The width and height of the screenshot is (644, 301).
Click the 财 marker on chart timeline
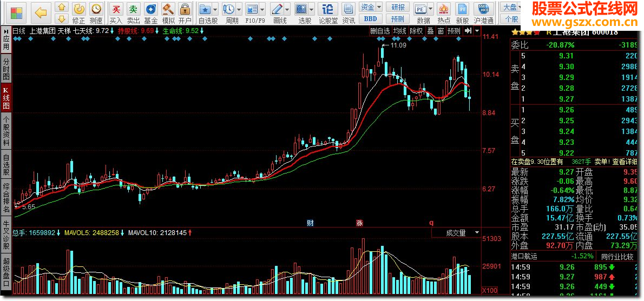coord(311,223)
